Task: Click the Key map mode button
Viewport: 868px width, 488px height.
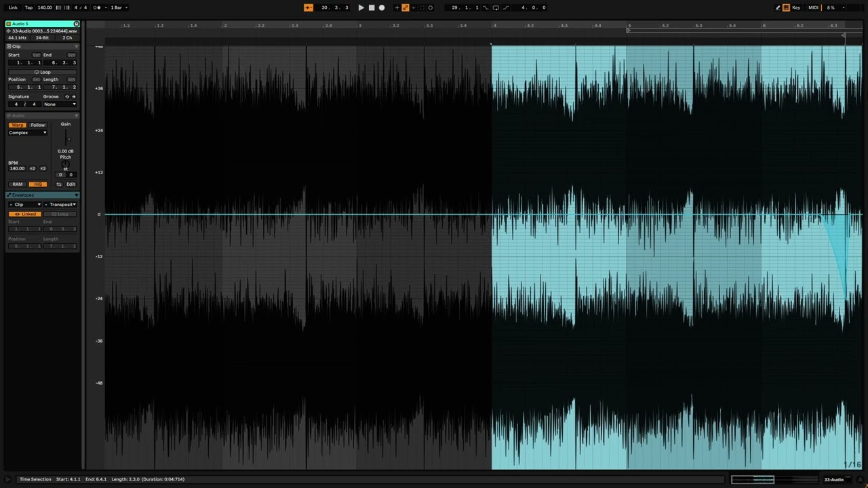Action: click(x=796, y=7)
